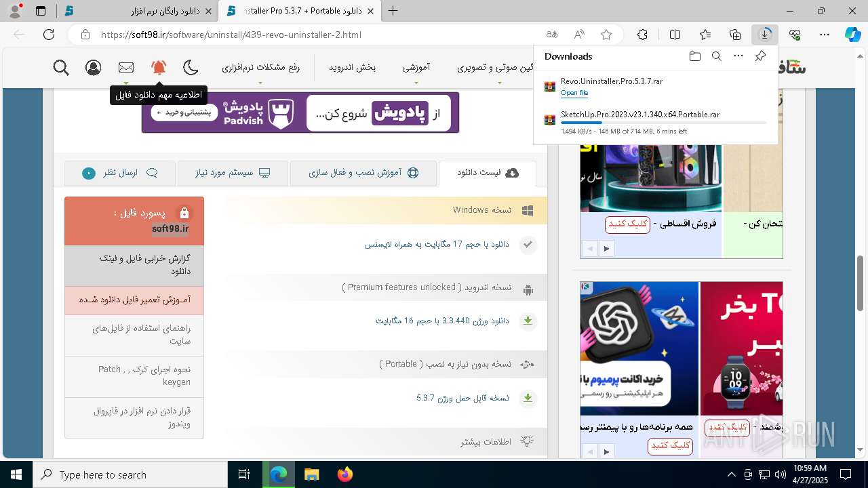Click the Padvish banner advertisement

coord(300,113)
